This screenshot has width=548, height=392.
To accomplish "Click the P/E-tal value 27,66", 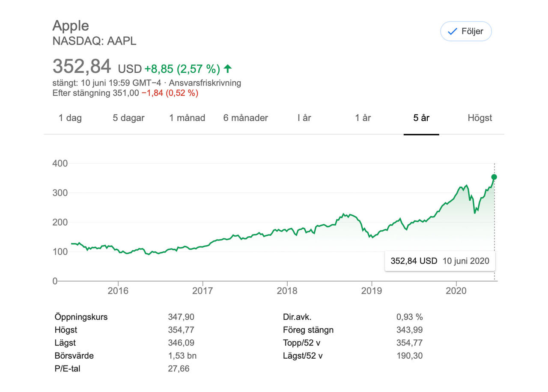I will pyautogui.click(x=179, y=368).
